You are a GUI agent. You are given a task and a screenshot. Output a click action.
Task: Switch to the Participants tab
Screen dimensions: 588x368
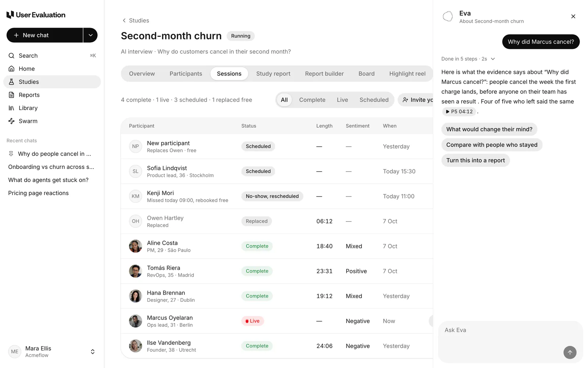[186, 74]
